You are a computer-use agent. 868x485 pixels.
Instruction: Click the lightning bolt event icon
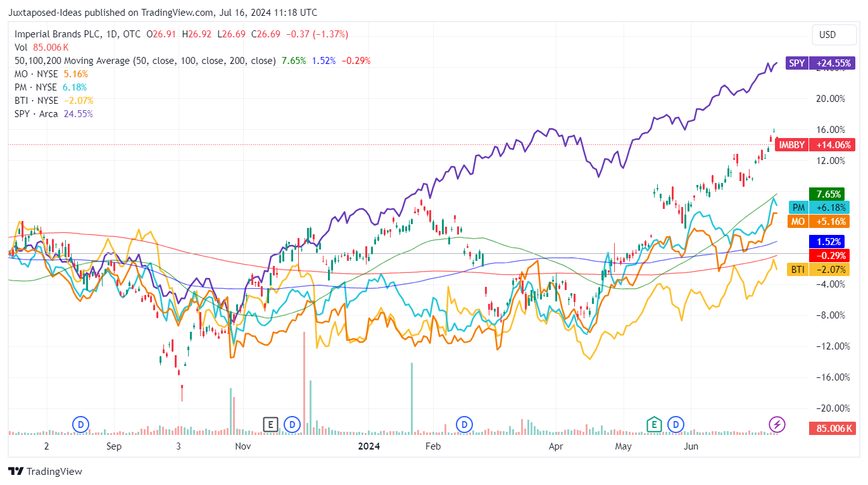coord(777,424)
